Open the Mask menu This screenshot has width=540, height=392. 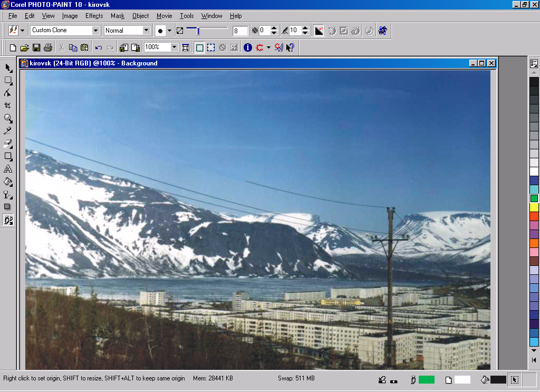click(x=118, y=16)
